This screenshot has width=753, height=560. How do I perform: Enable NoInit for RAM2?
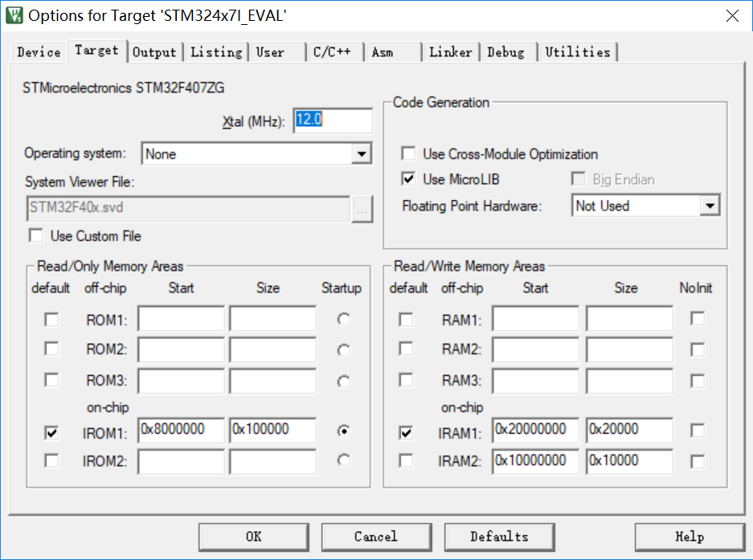point(698,349)
